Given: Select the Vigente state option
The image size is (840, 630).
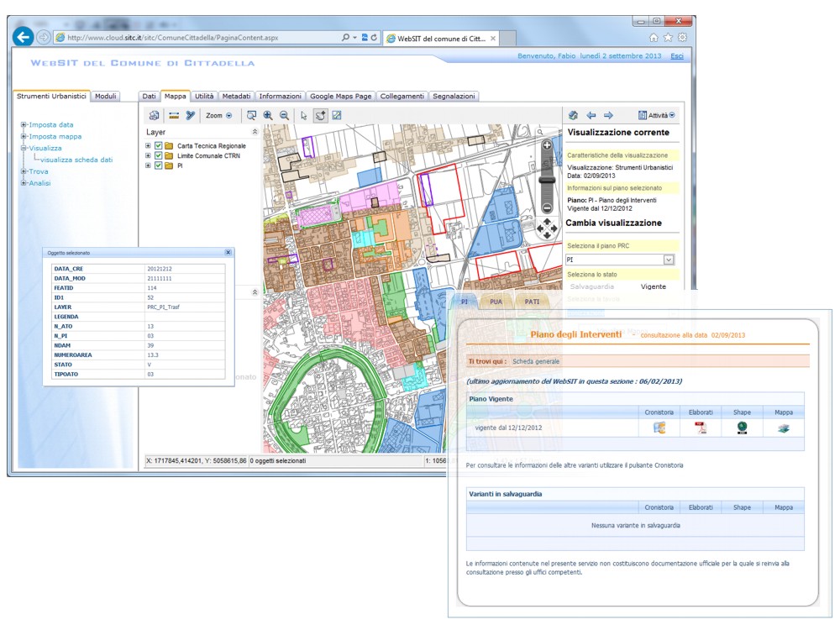Looking at the screenshot, I should pyautogui.click(x=654, y=286).
